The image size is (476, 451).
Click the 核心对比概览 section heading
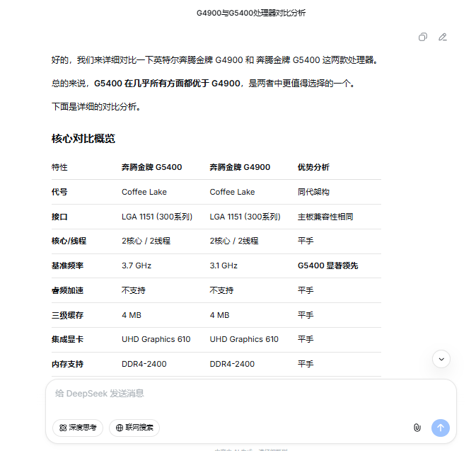pos(83,138)
